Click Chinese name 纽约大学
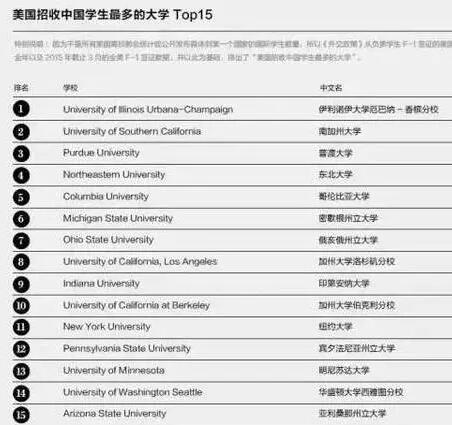The image size is (452, 425). [336, 327]
